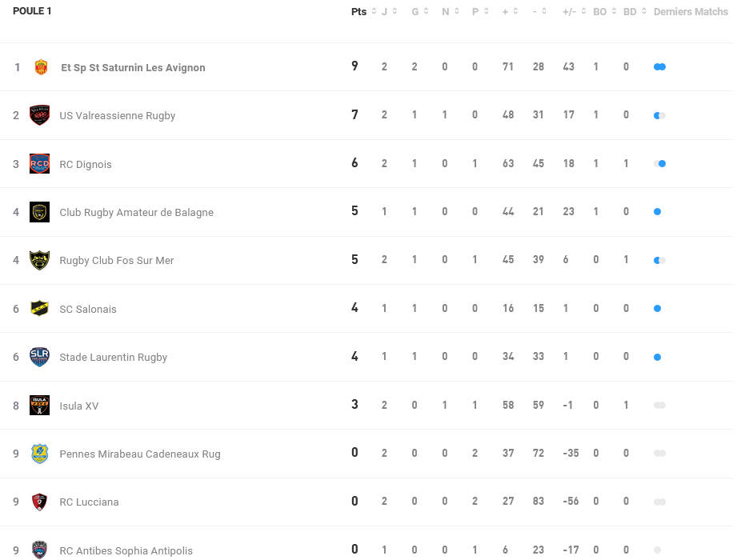Click the US Valreassienne Rugby club logo
Screen dimensions: 737x560
point(39,115)
